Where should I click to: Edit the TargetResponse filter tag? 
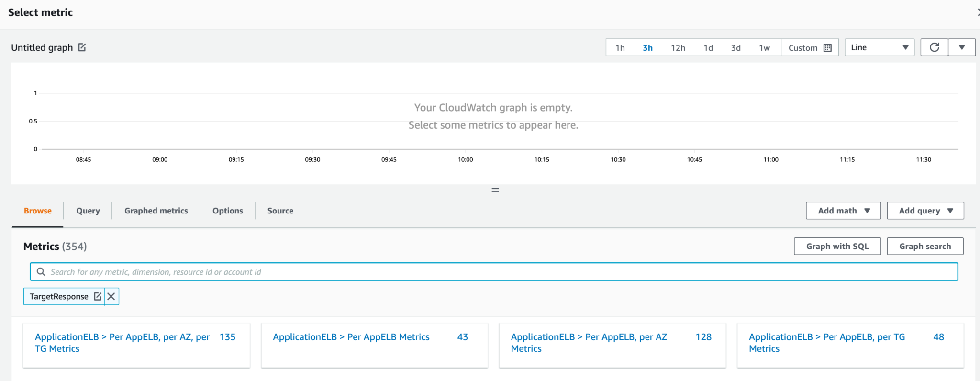click(x=98, y=296)
